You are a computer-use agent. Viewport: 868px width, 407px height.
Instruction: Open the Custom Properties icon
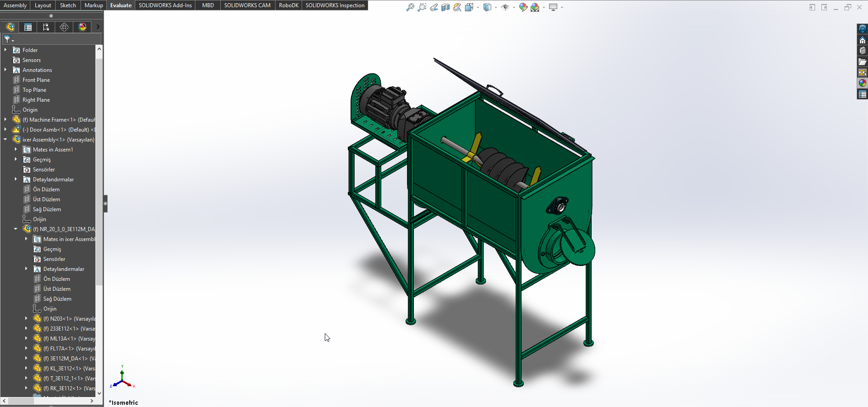[x=862, y=94]
